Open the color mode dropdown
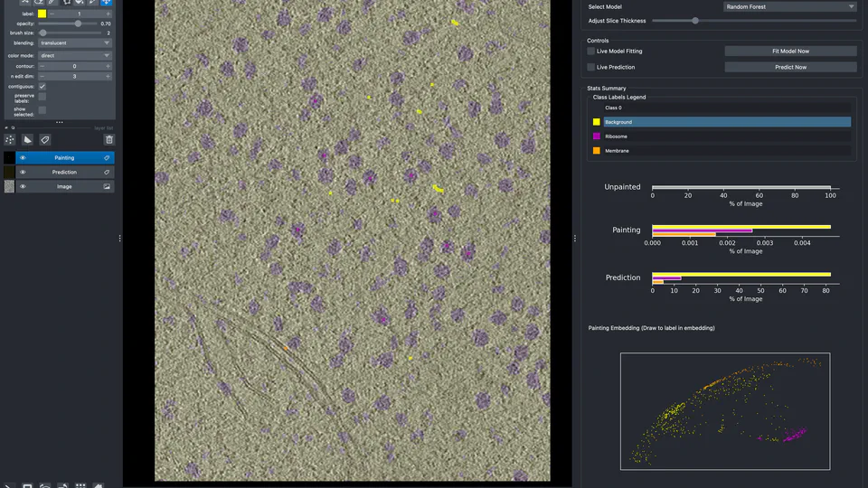 coord(75,55)
